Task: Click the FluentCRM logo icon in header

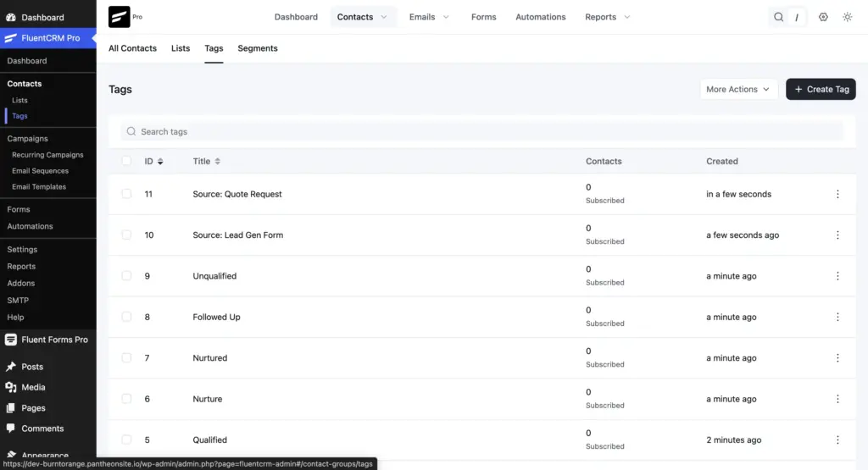Action: click(x=119, y=17)
